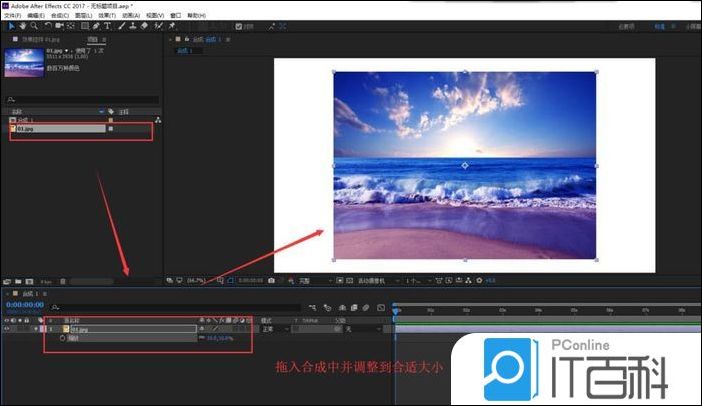This screenshot has height=406, width=702.
Task: Toggle visibility eye for 01.jpg layer
Action: [x=8, y=328]
